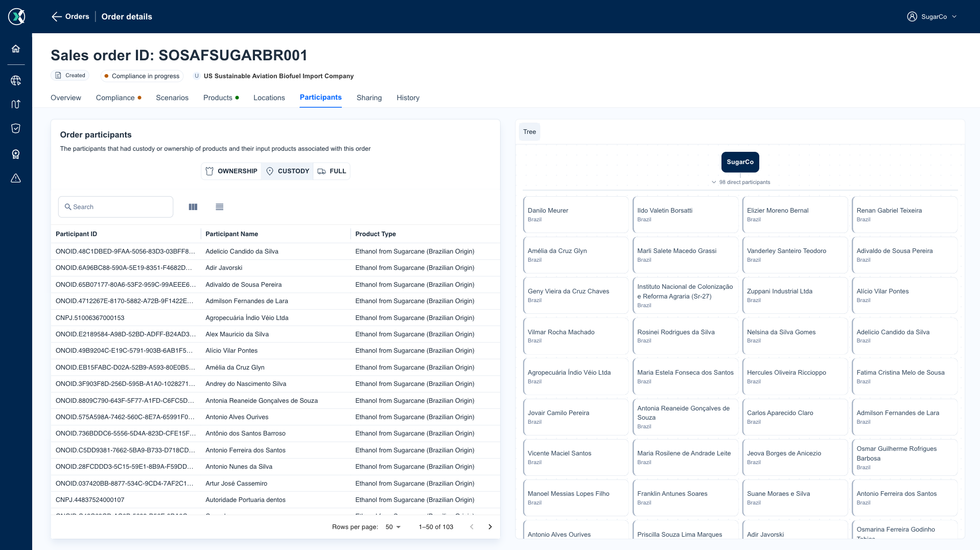
Task: Click the Compliance in progress status chip
Action: [142, 76]
